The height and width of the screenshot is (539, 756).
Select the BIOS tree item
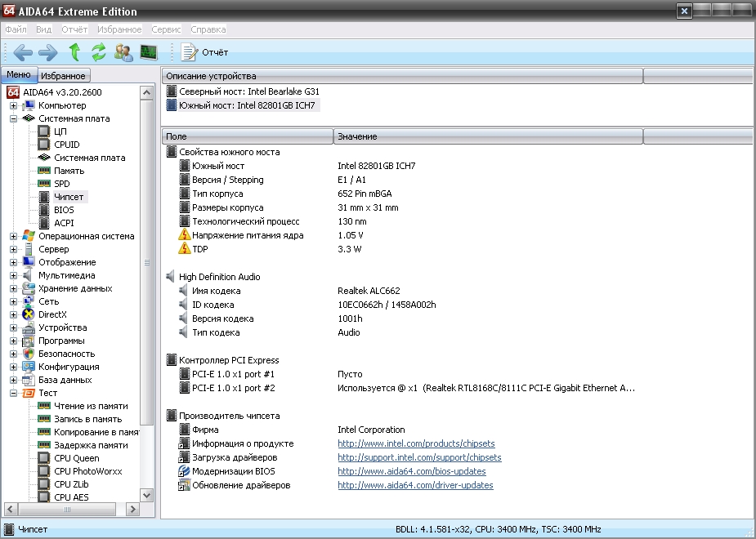64,210
